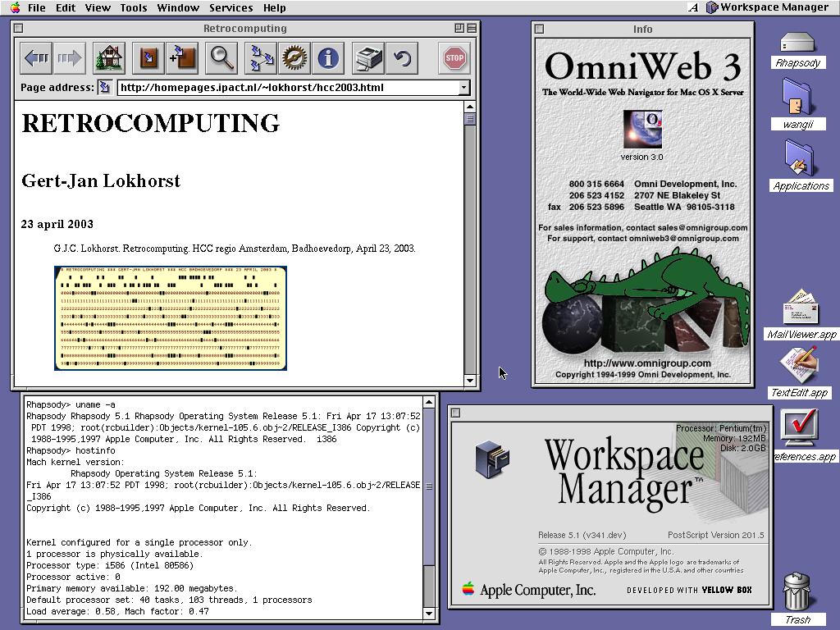
Task: Select the MailViewer.app desktop icon
Action: coord(801,307)
